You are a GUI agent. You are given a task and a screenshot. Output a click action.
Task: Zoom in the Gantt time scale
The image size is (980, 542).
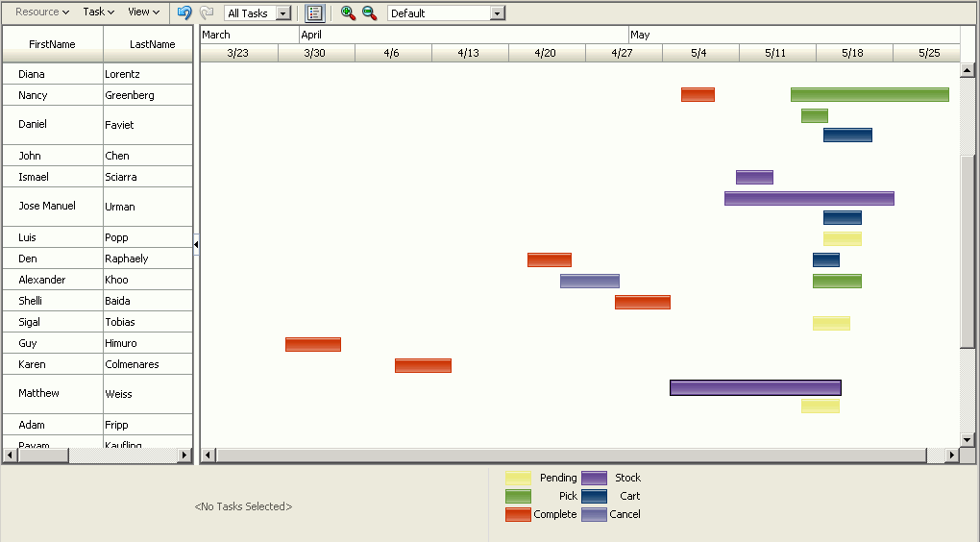click(348, 12)
